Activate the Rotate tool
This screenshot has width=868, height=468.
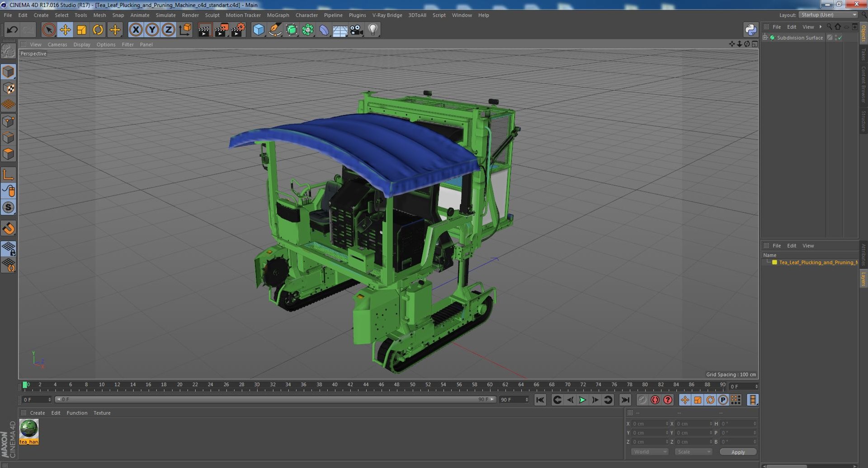98,30
